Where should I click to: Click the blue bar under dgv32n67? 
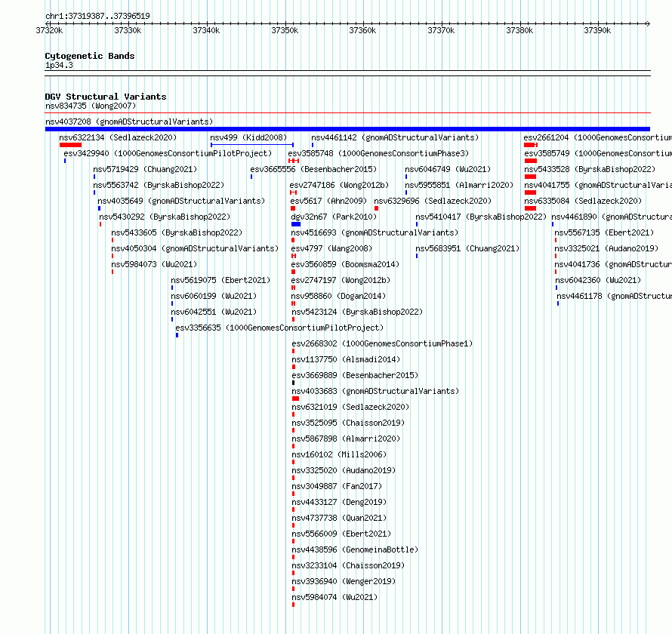[296, 224]
